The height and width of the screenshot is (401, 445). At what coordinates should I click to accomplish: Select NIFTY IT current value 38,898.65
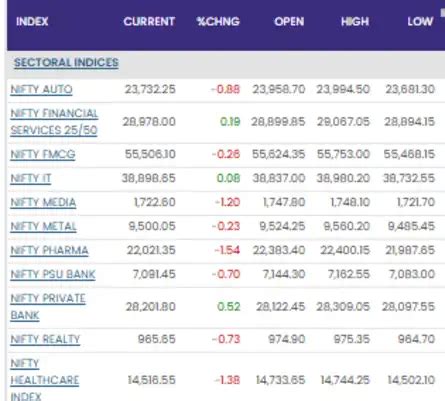148,178
